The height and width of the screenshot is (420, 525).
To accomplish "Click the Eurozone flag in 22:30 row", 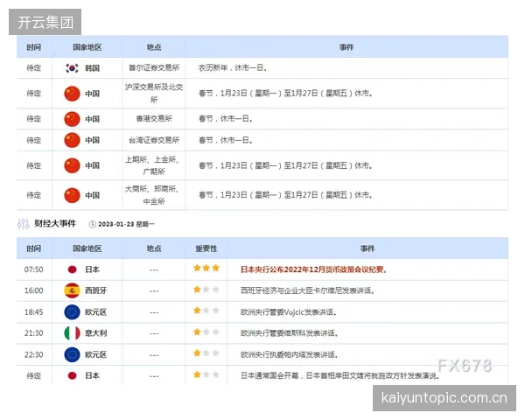I will [72, 354].
